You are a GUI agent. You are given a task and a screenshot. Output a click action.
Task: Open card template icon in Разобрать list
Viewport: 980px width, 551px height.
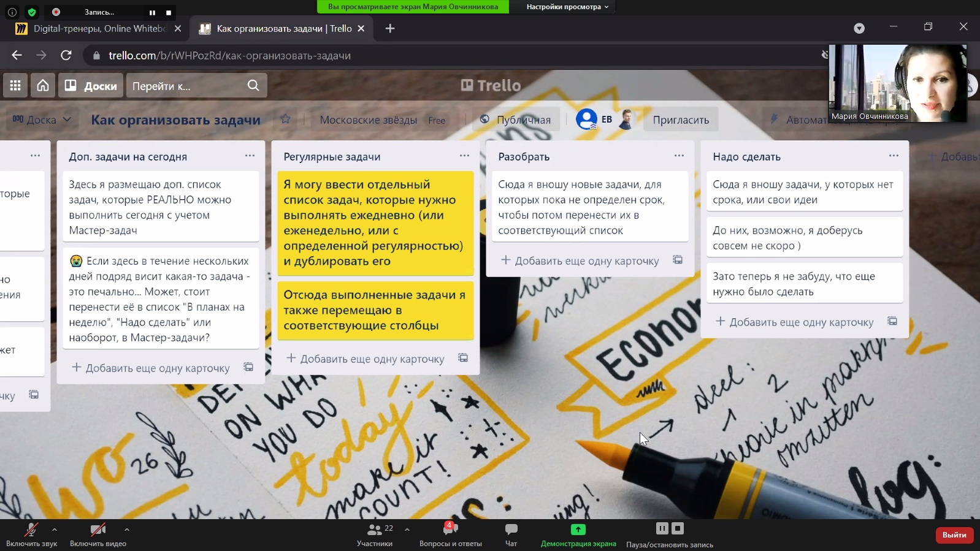pos(678,260)
